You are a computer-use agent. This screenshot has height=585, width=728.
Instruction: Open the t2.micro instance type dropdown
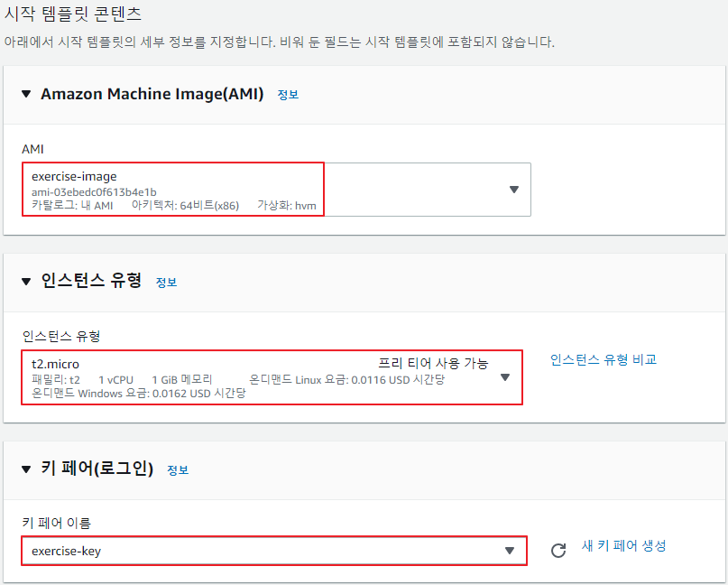click(272, 377)
